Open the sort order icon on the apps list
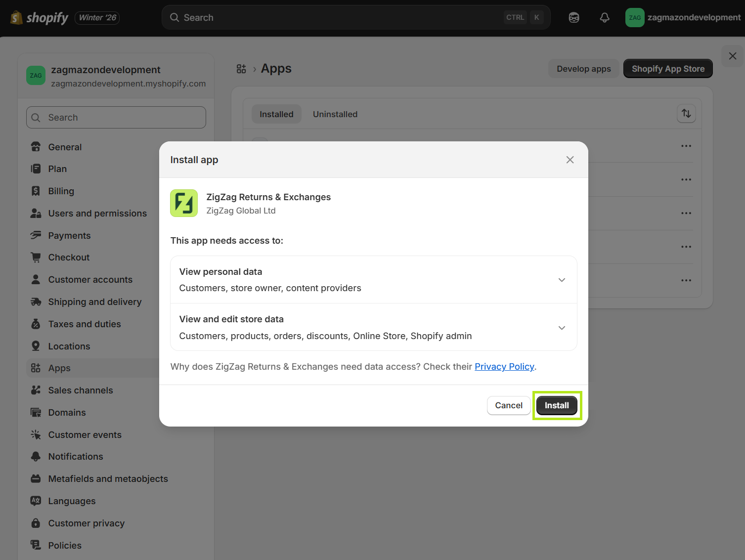The image size is (745, 560). pos(686,114)
